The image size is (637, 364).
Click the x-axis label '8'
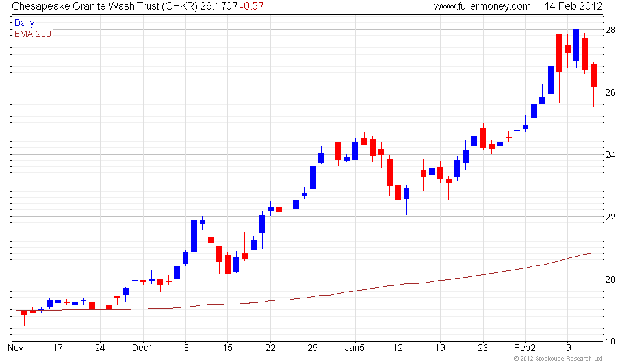click(x=186, y=348)
